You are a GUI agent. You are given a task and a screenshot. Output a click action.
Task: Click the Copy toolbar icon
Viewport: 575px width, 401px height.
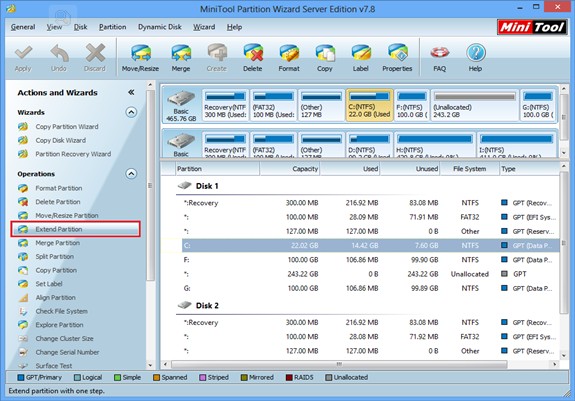point(325,54)
